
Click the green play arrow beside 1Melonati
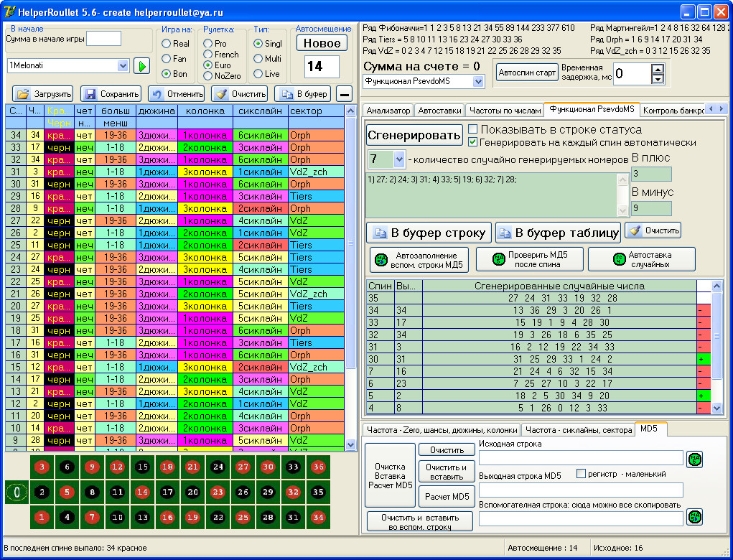pos(141,66)
